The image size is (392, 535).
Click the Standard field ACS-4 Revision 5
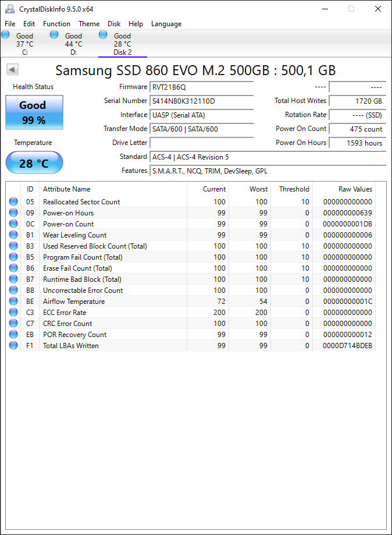[268, 157]
